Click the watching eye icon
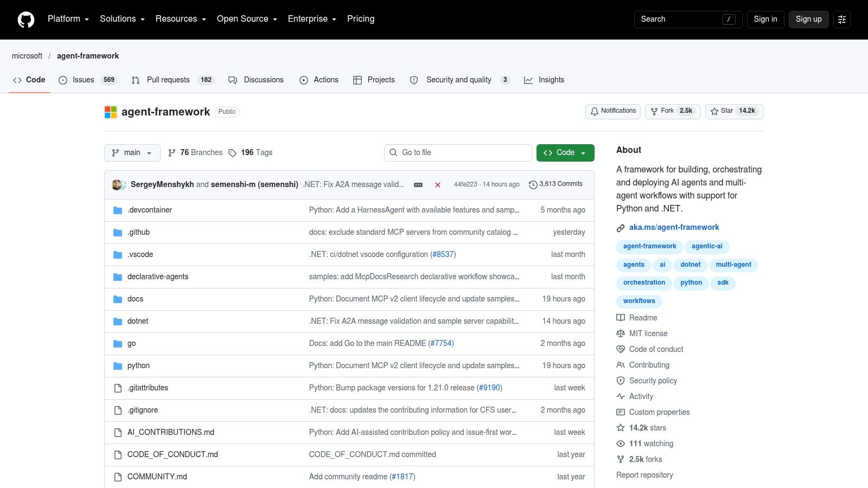The image size is (868, 488). [621, 444]
